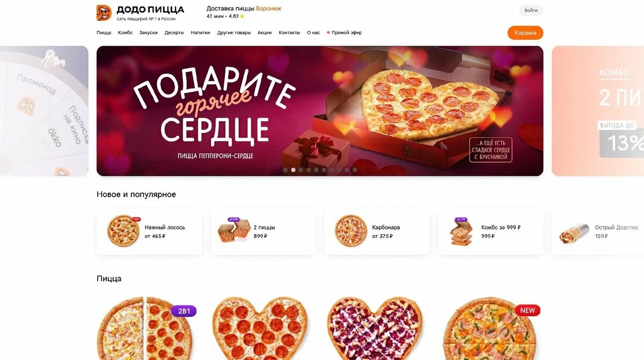Click the rating star icon

coord(242,16)
